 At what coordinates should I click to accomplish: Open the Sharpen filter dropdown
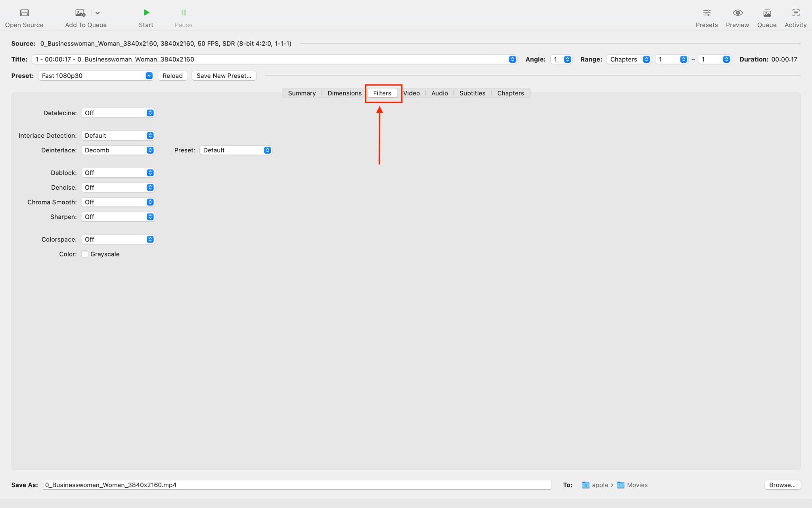pos(118,217)
